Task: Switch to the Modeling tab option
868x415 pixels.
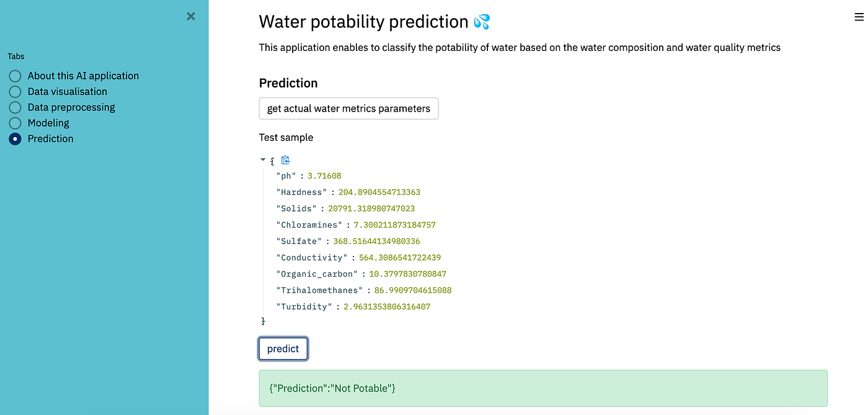Action: 15,123
